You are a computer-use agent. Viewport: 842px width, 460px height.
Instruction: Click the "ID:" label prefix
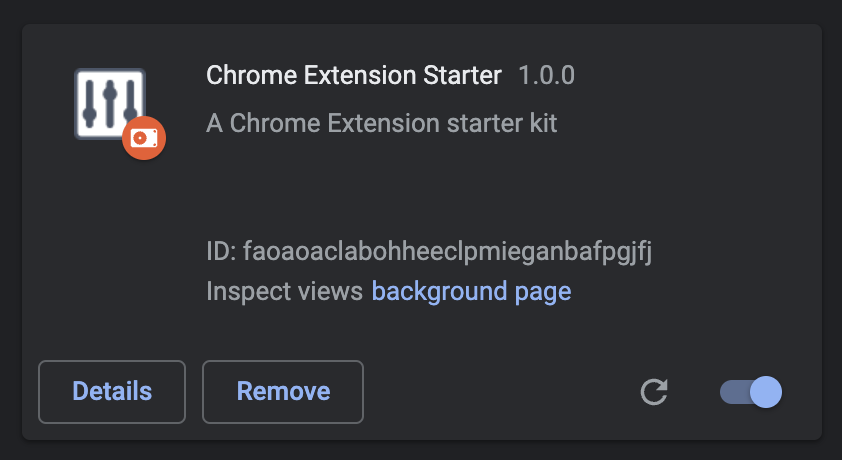pos(221,251)
